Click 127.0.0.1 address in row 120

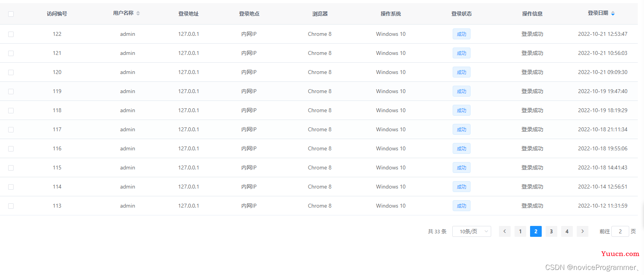(189, 72)
